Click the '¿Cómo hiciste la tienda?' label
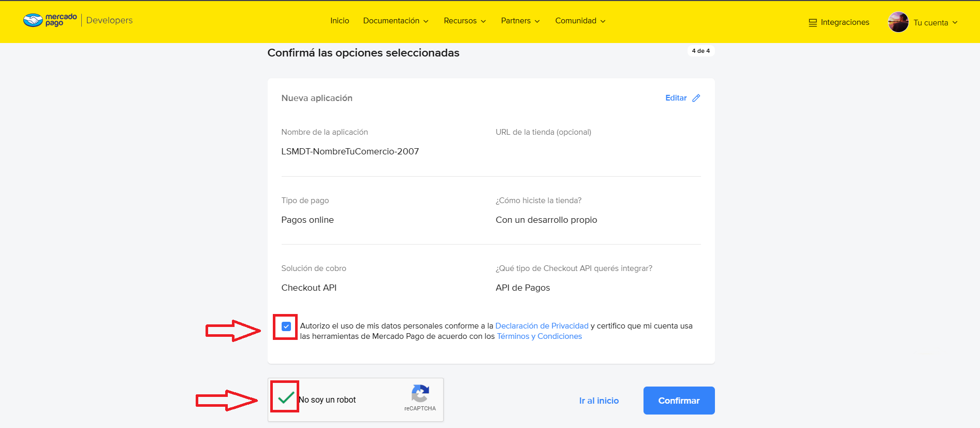This screenshot has width=980, height=428. coord(538,201)
